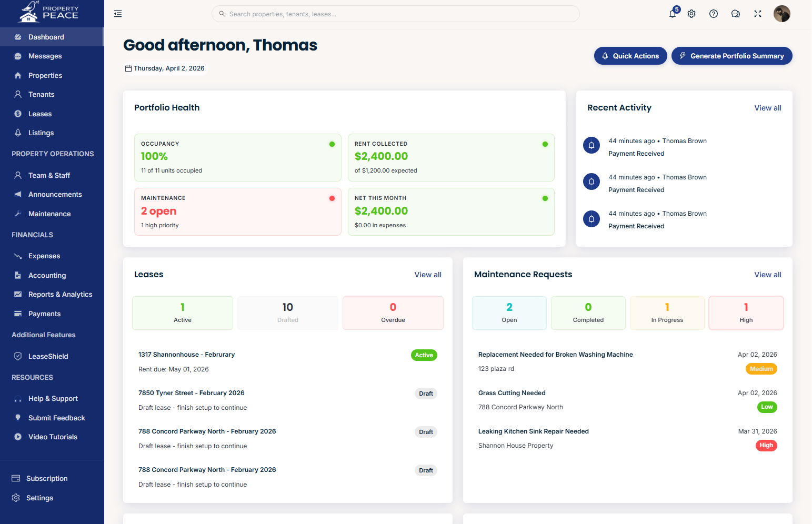Viewport: 812px width, 524px height.
Task: Click Generate Portfolio Summary button
Action: click(731, 56)
